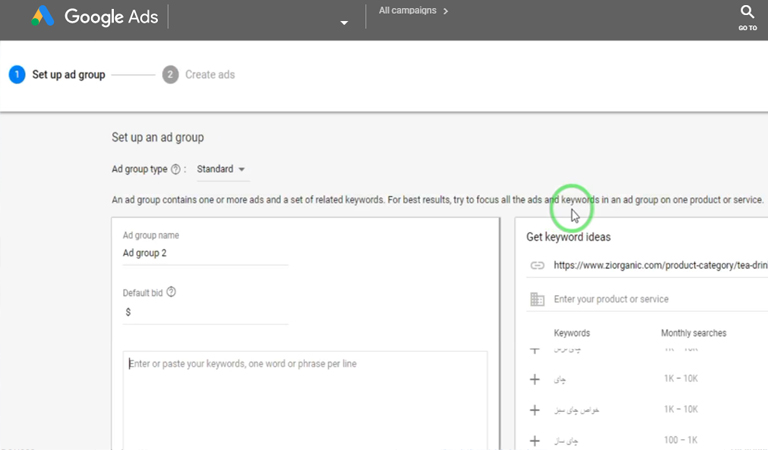Click the 100 – 1K monthly searches value
Viewport: 768px width, 450px height.
coord(680,440)
